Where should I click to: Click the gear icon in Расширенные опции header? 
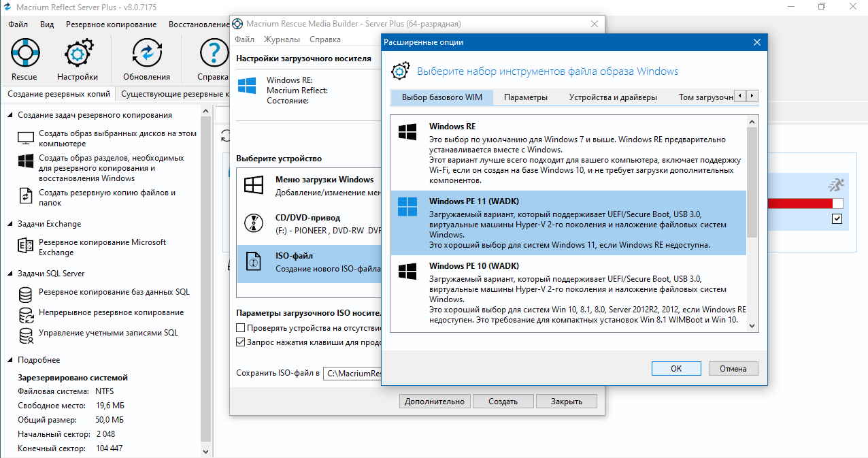401,71
